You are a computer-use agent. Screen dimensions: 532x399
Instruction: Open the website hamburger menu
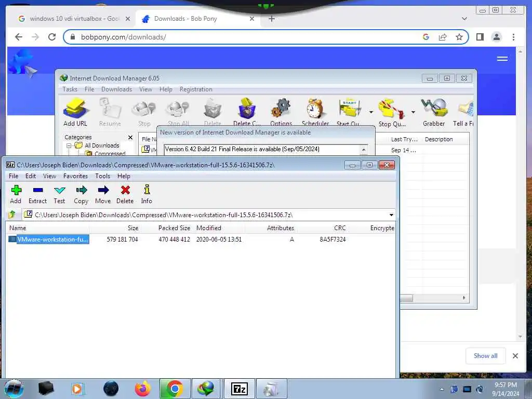(502, 59)
